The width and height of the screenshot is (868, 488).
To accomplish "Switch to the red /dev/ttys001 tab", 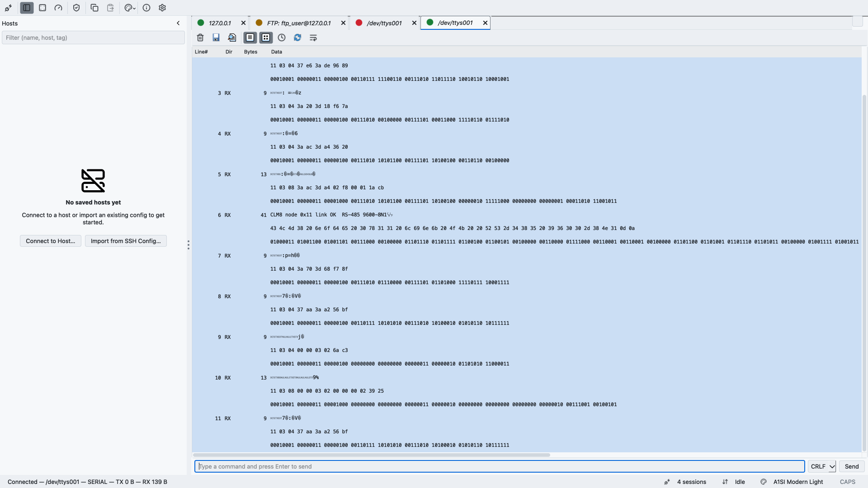I will point(384,23).
